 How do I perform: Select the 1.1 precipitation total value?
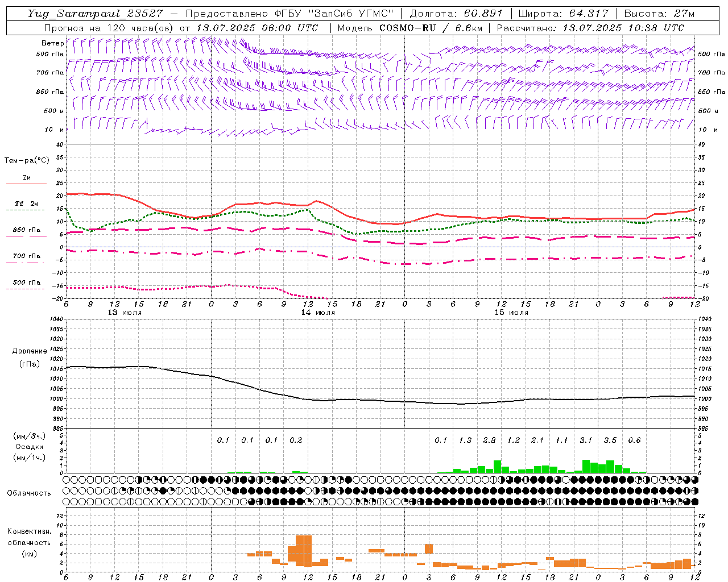click(562, 440)
